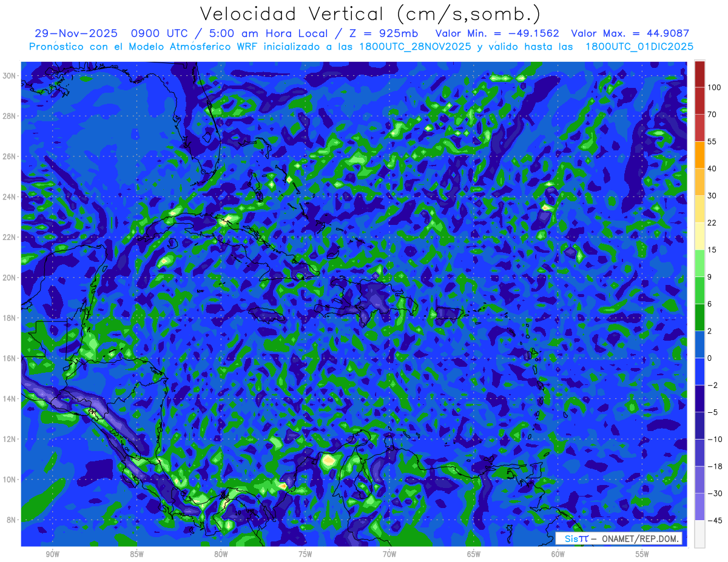Click latitude axis label '10N'
Screen dimensions: 728x562
[x=10, y=480]
